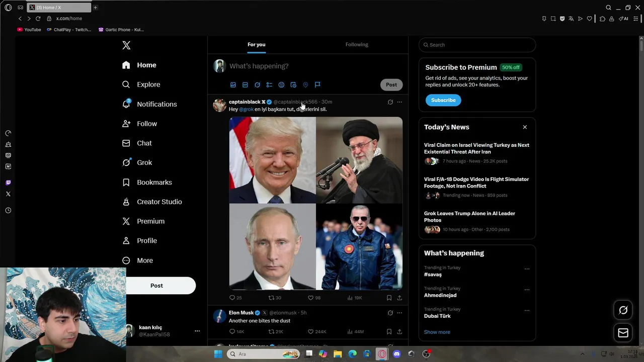
Task: Switch to the Following tab
Action: coord(357,45)
